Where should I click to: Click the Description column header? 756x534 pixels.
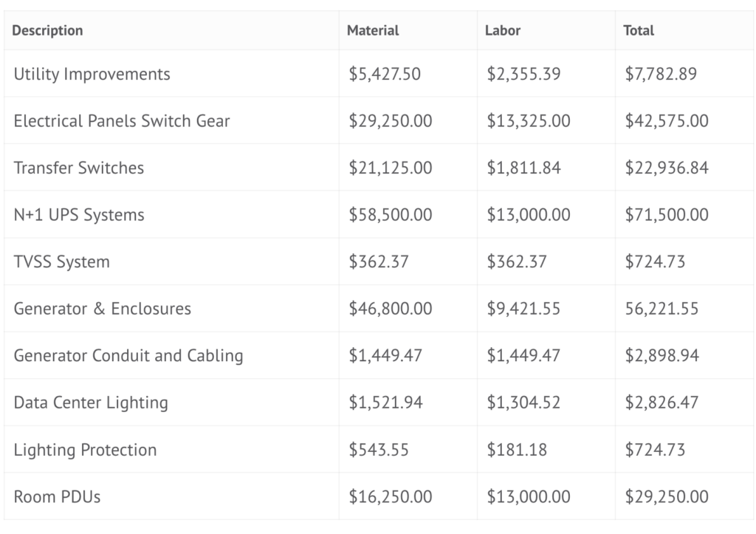tap(48, 31)
